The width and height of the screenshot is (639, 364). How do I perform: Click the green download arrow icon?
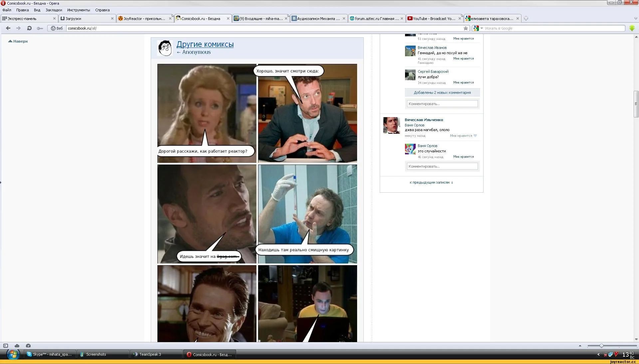point(632,28)
